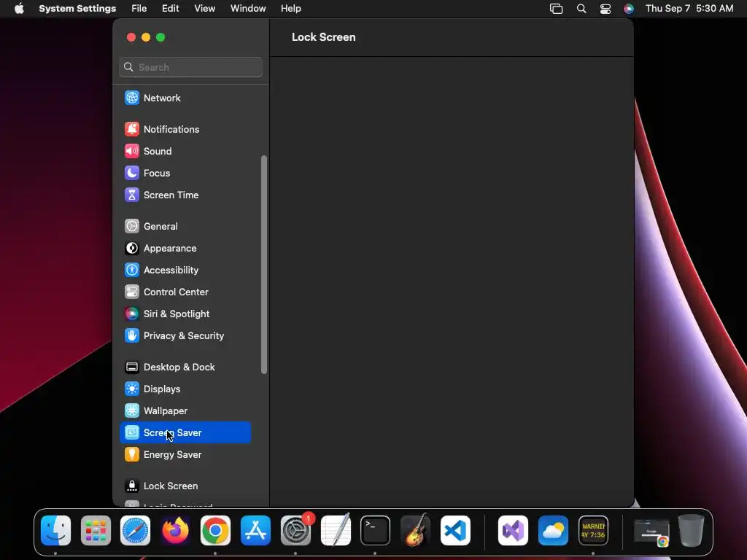Go to Focus settings
The image size is (747, 560).
click(185, 173)
